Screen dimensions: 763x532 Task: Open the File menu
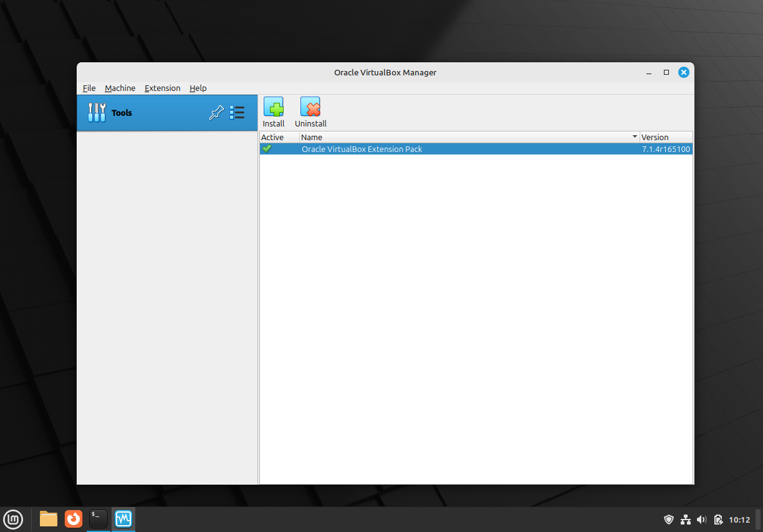89,88
